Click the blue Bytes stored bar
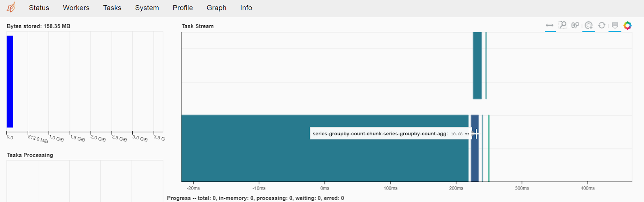This screenshot has width=644, height=202. (x=10, y=82)
